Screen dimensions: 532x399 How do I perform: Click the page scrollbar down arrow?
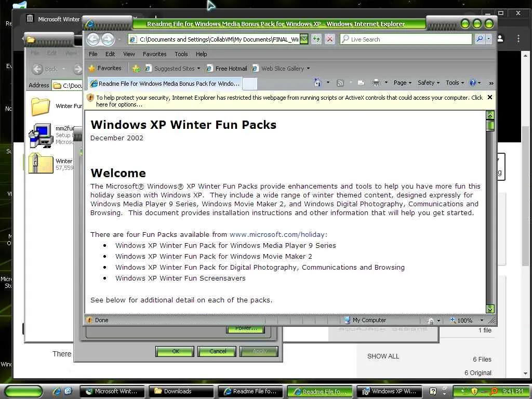click(490, 309)
